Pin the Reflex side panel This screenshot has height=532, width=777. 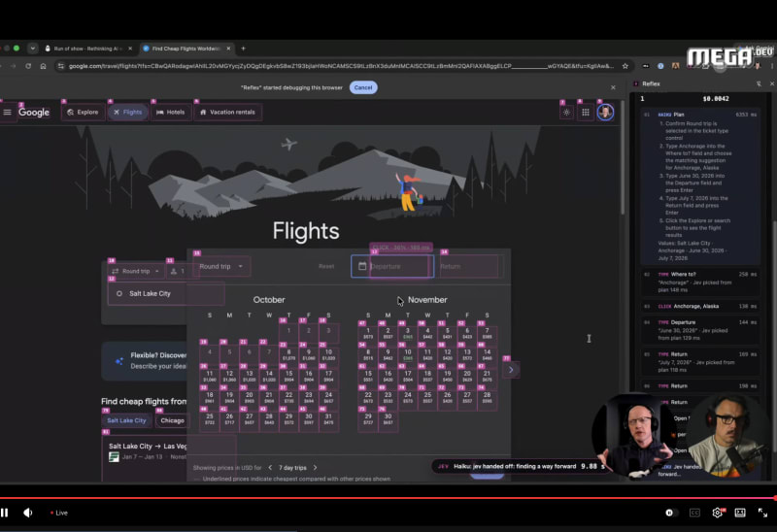pyautogui.click(x=759, y=83)
